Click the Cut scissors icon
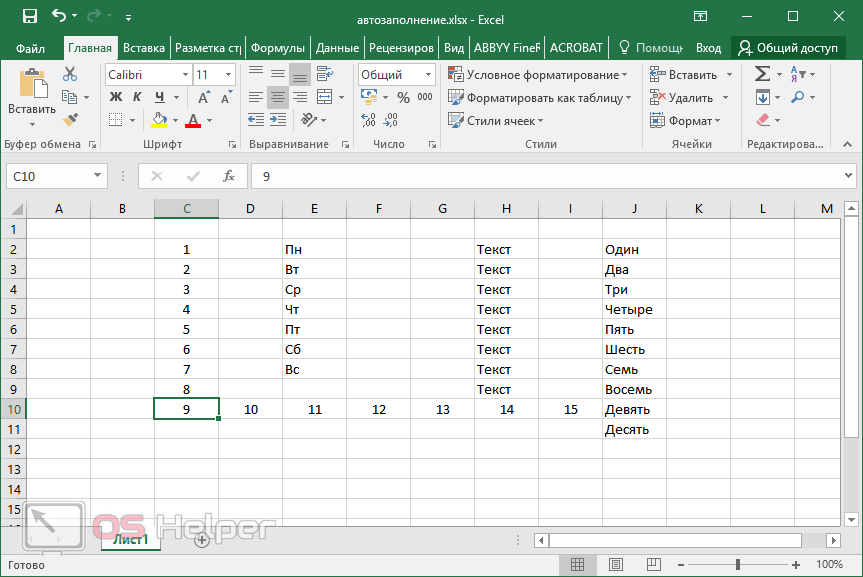The width and height of the screenshot is (863, 577). (70, 74)
